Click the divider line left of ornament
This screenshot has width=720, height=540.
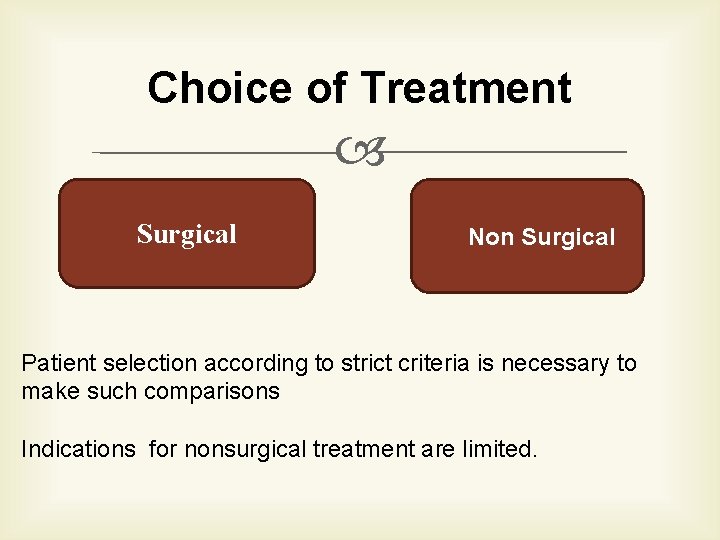(215, 153)
